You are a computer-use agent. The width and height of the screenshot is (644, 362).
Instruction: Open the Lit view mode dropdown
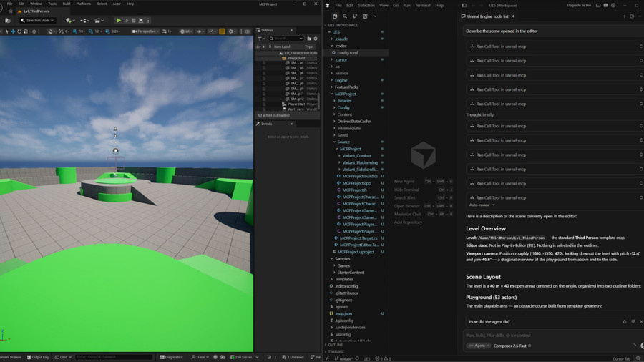click(186, 31)
